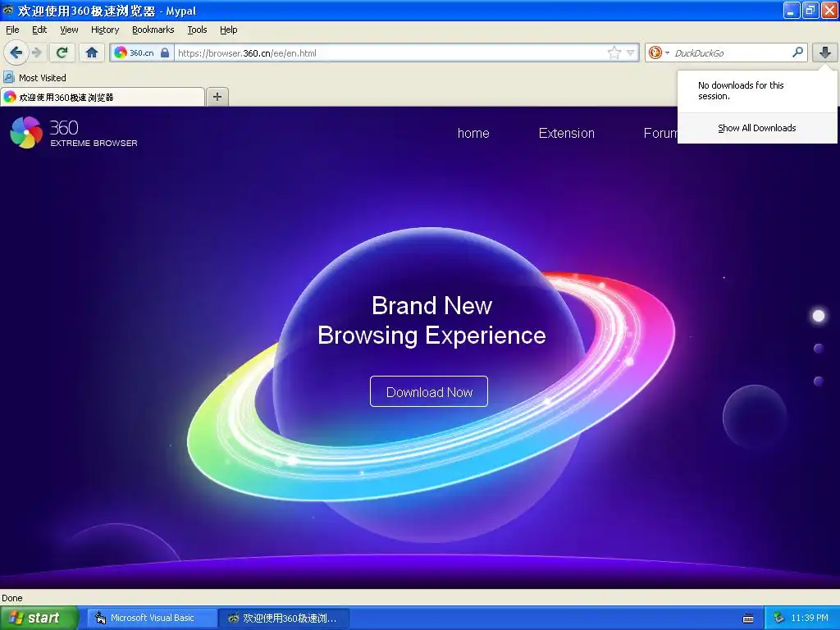
Task: Click Show All Downloads
Action: pos(757,128)
